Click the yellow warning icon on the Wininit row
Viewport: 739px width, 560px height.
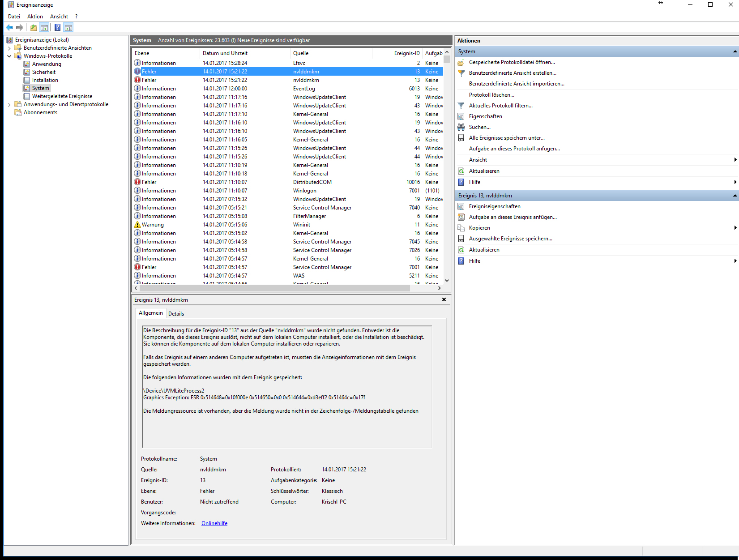pyautogui.click(x=137, y=225)
